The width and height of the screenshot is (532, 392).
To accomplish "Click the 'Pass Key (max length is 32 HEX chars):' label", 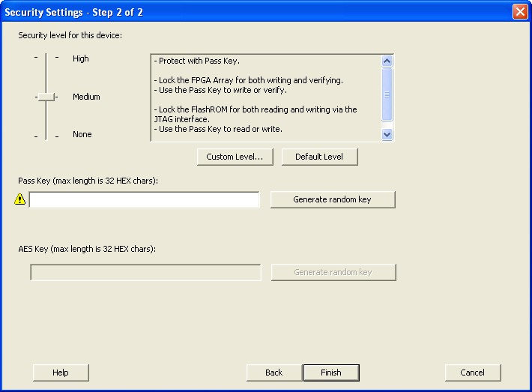I will [x=88, y=181].
